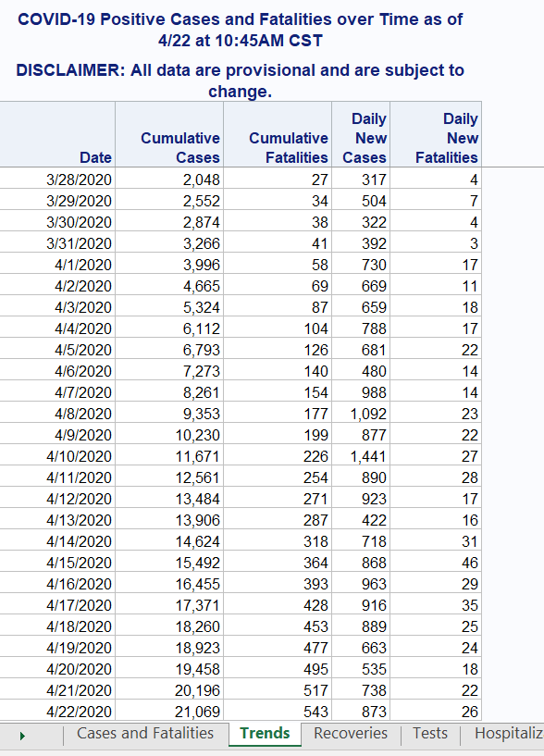Viewport: 544px width, 756px height.
Task: Select the Daily New Fatalities column header
Action: (436, 134)
